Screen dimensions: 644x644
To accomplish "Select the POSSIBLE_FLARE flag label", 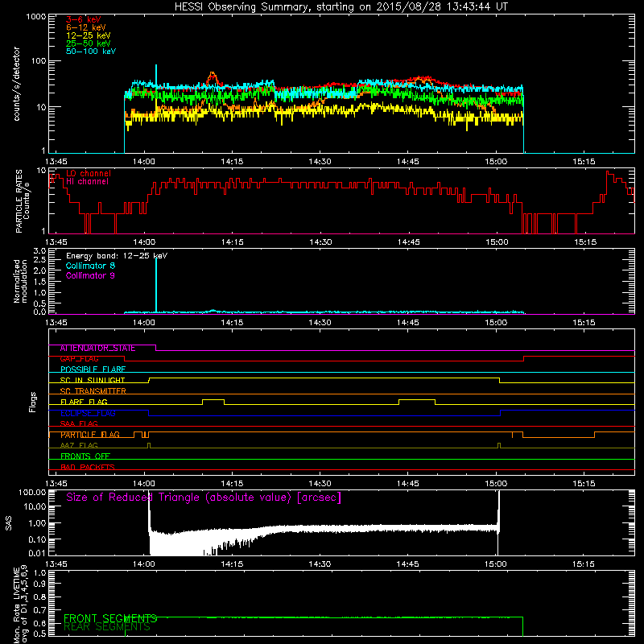I will pos(93,369).
